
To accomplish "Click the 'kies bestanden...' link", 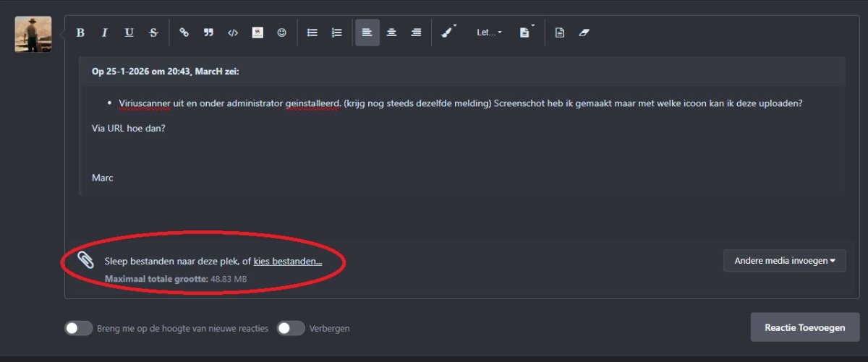I will [x=288, y=261].
